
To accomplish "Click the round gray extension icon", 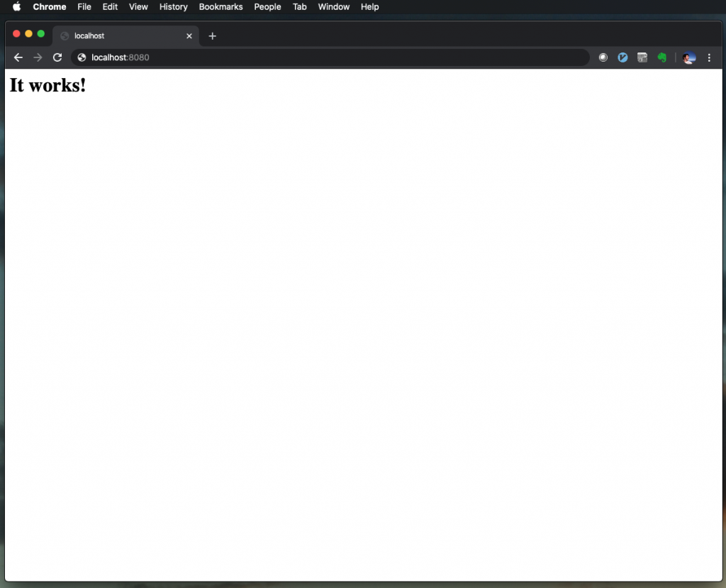I will (x=603, y=57).
